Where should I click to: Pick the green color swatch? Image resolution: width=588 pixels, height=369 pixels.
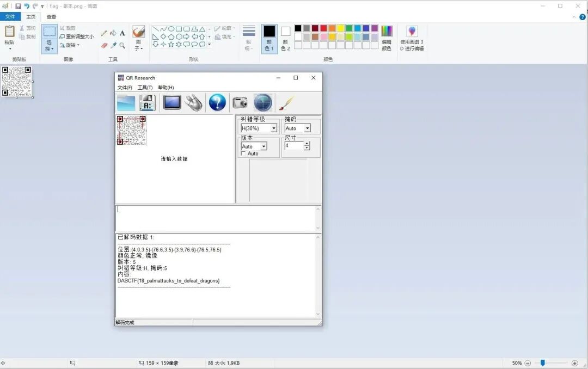349,28
